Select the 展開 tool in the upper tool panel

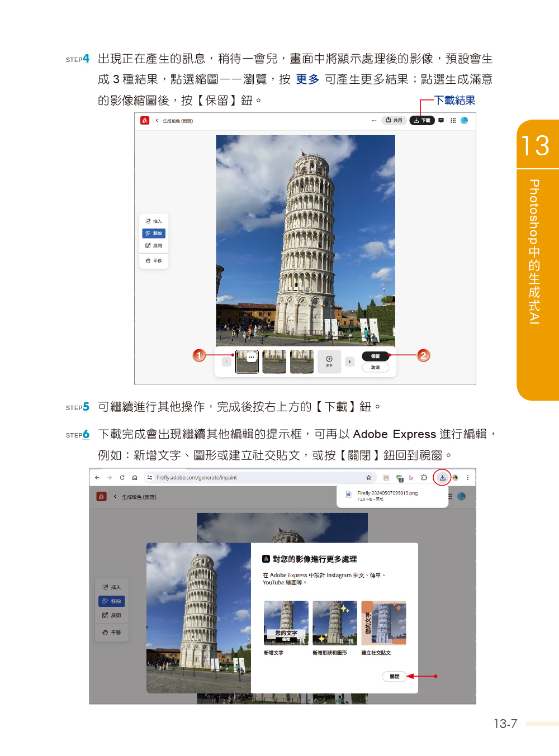click(154, 246)
